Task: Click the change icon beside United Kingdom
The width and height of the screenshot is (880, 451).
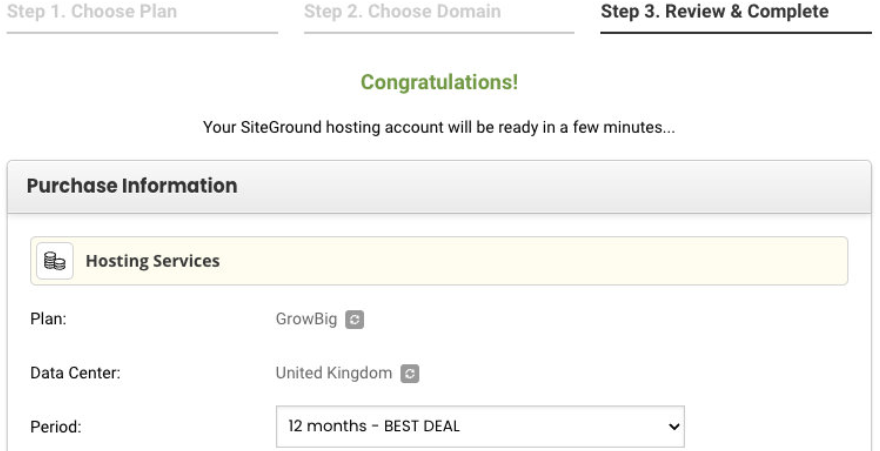Action: point(408,373)
